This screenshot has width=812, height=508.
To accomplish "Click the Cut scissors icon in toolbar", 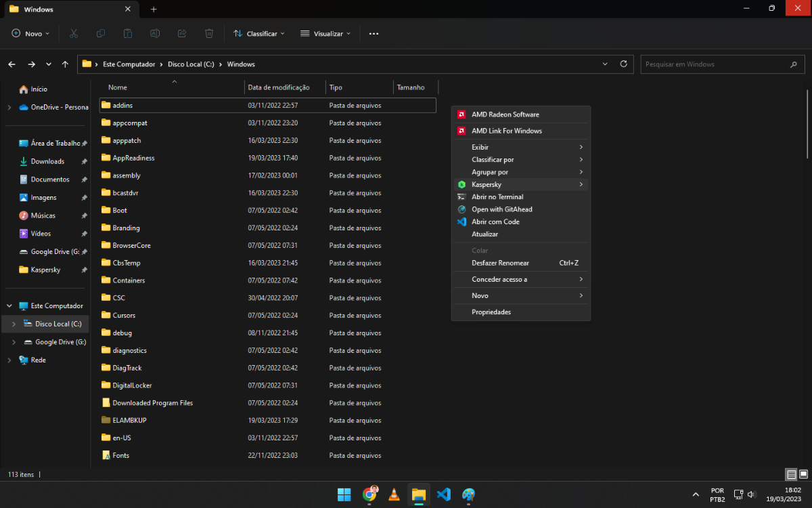I will [x=74, y=33].
